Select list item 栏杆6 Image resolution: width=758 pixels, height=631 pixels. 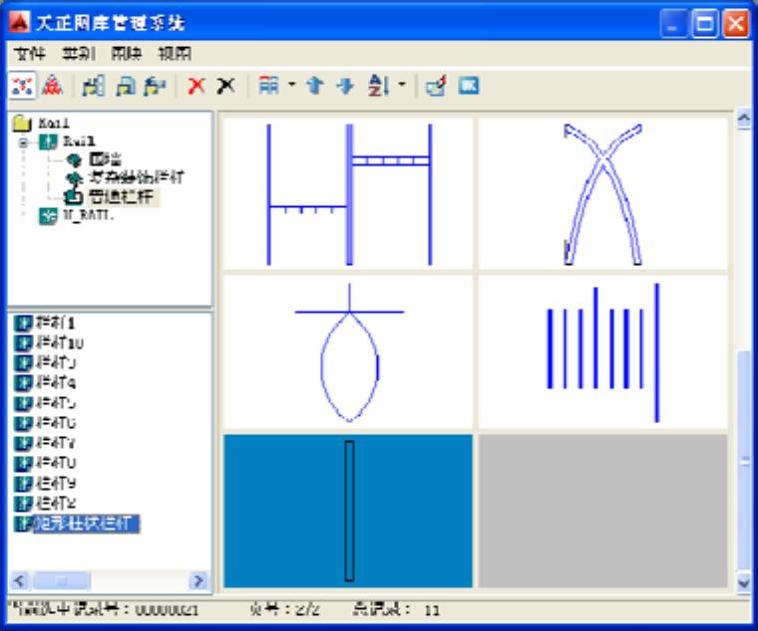(55, 423)
